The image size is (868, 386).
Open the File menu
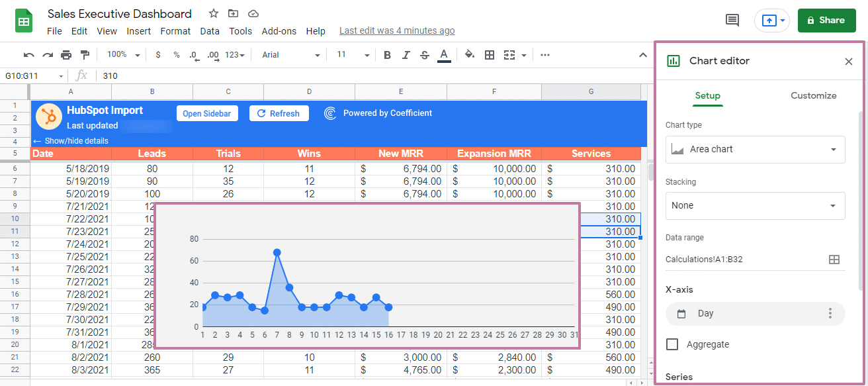54,31
